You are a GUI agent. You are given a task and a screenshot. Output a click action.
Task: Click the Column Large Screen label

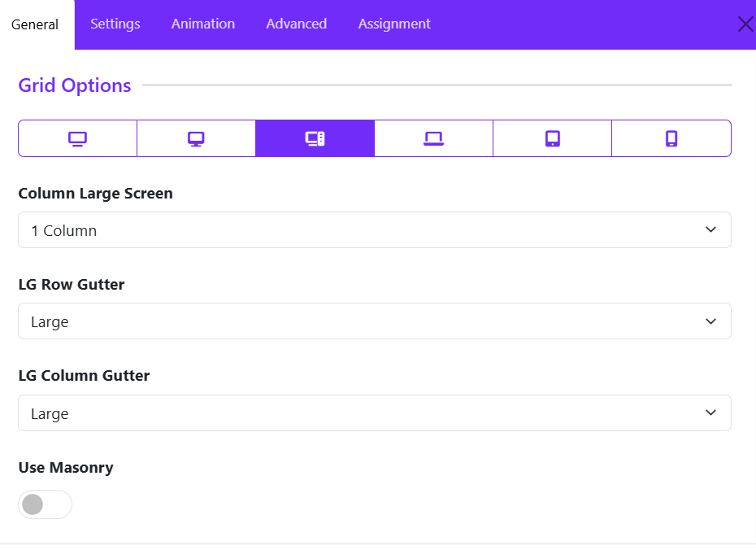pos(95,194)
